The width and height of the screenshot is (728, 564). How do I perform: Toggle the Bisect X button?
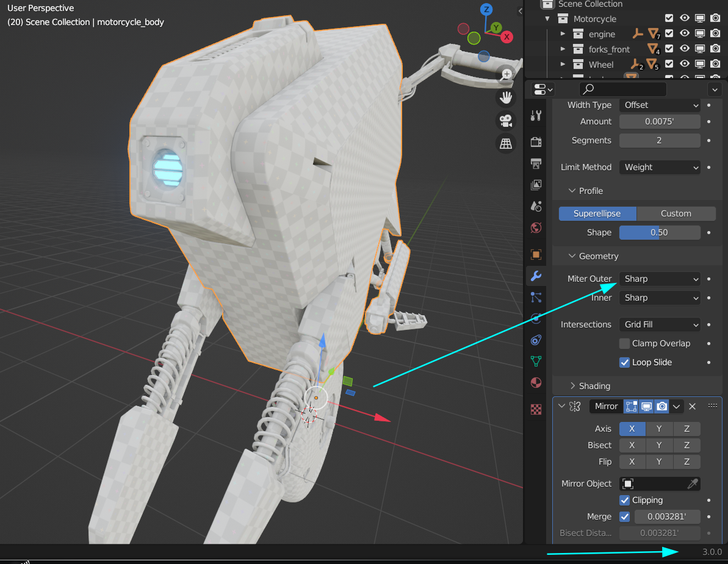[632, 445]
